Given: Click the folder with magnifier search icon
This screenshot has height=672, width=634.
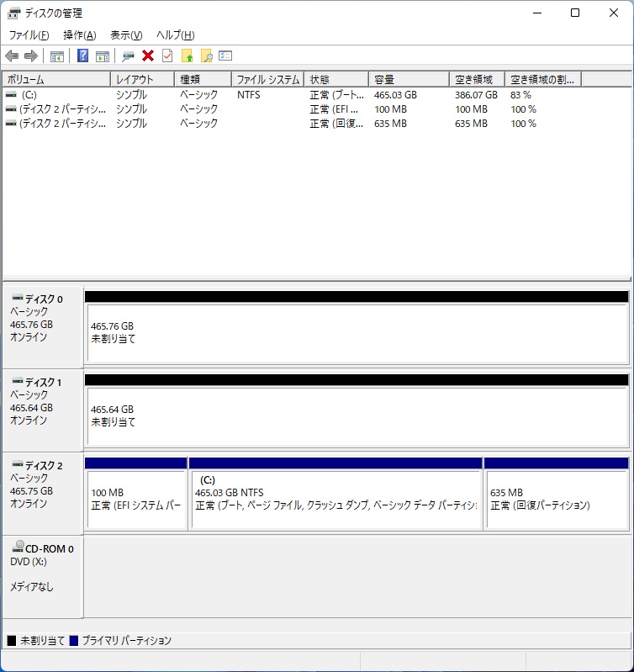Looking at the screenshot, I should tap(207, 56).
